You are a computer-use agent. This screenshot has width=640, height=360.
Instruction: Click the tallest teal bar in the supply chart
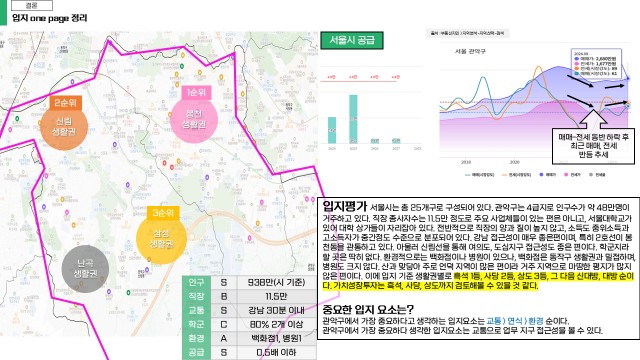pyautogui.click(x=353, y=119)
